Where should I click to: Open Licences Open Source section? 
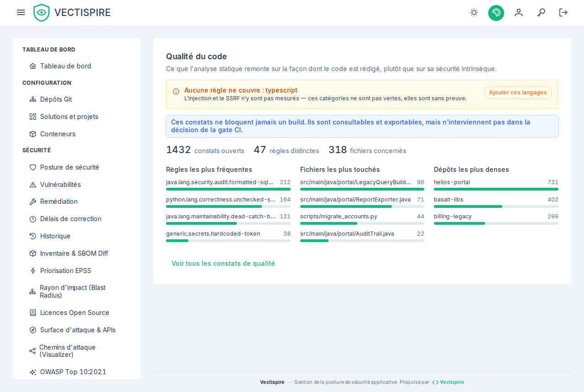[77, 313]
